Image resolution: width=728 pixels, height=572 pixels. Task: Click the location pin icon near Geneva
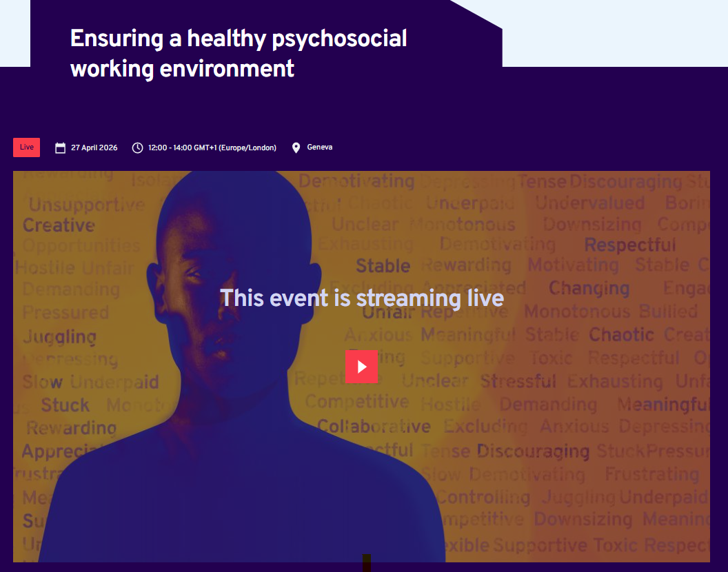(296, 147)
